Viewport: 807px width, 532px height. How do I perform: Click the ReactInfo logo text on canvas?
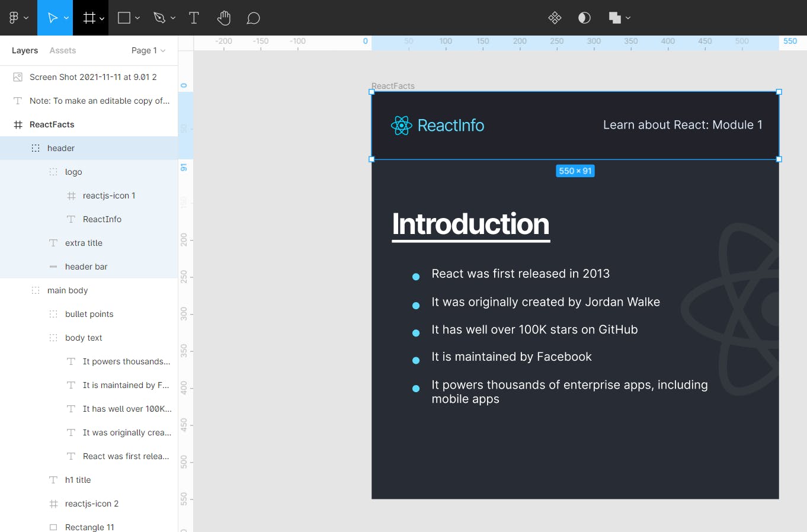451,126
